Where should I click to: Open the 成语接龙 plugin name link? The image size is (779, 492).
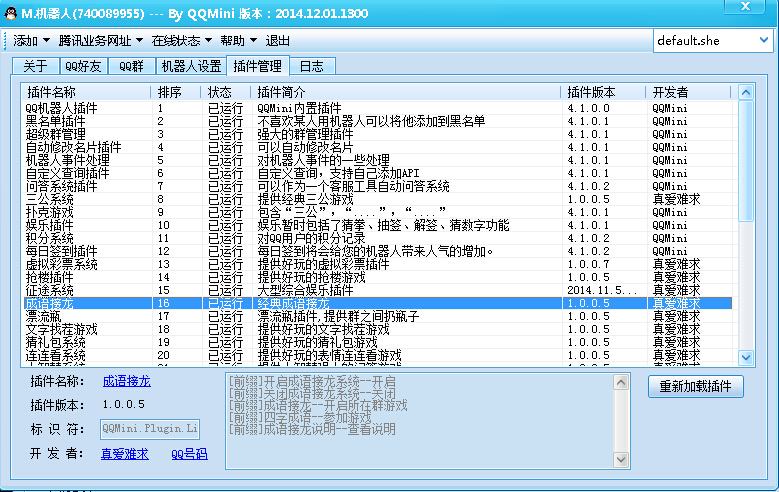coord(127,381)
